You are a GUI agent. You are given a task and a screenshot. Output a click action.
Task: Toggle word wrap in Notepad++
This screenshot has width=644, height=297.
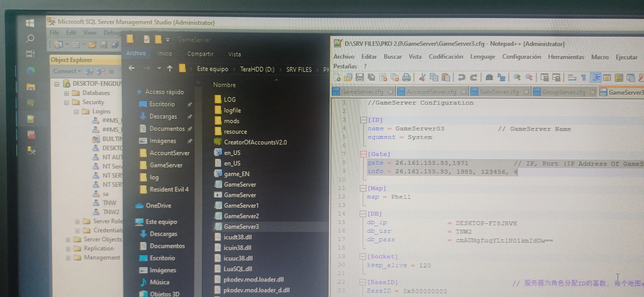572,78
